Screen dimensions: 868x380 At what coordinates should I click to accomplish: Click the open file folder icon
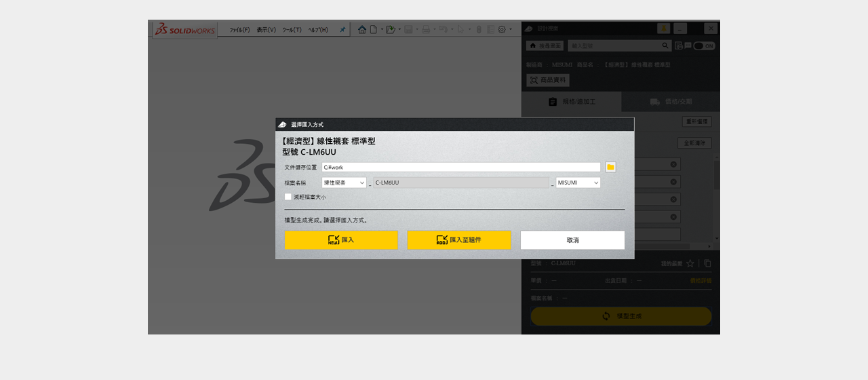pyautogui.click(x=390, y=30)
